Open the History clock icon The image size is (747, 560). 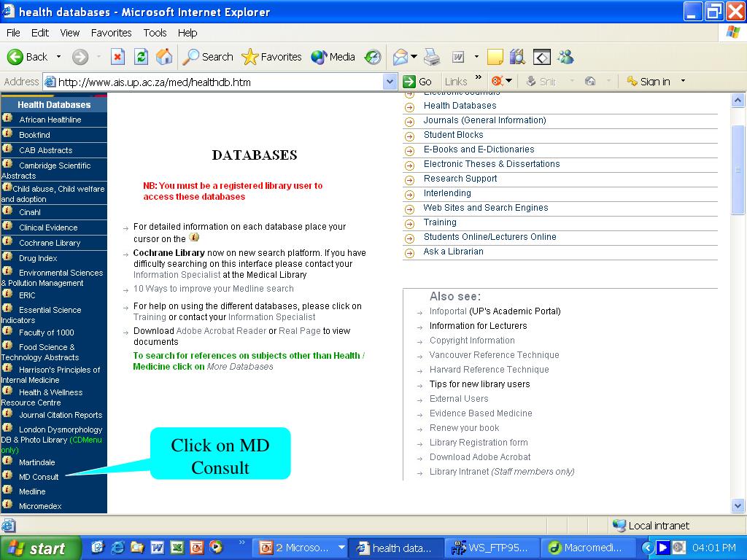[x=373, y=57]
